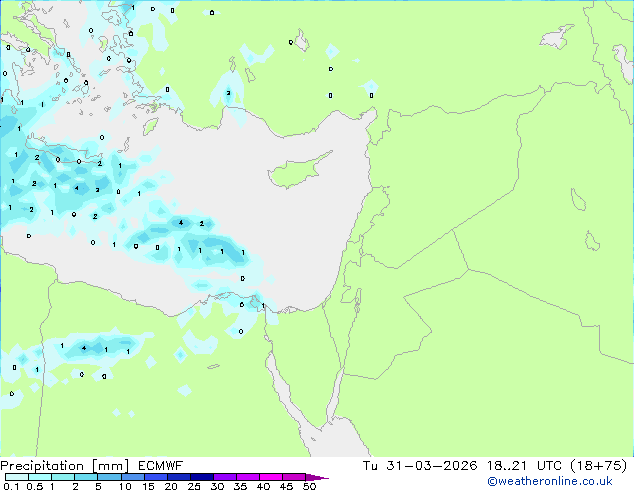Click the legend scale label '0.1'
Image resolution: width=634 pixels, height=490 pixels.
point(11,486)
